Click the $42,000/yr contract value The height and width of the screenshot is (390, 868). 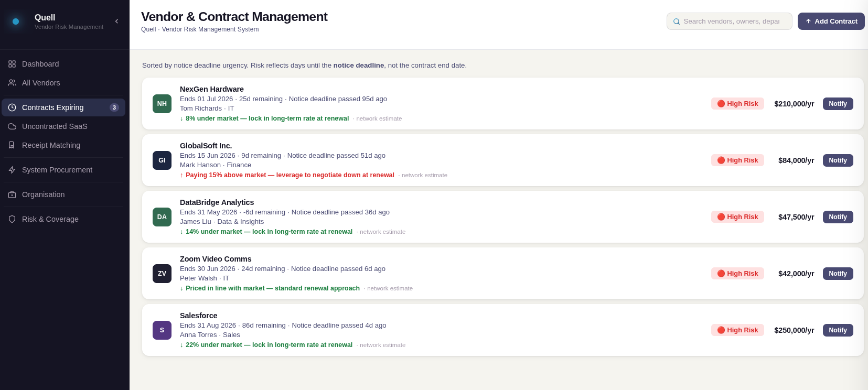(x=796, y=274)
